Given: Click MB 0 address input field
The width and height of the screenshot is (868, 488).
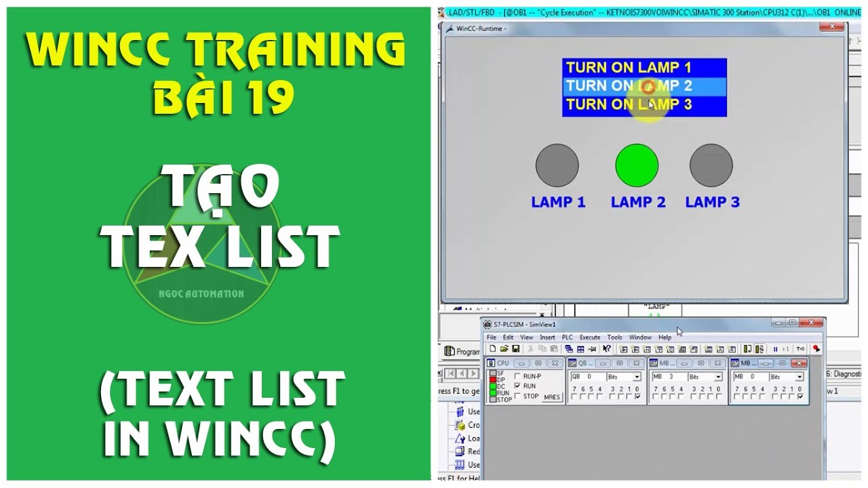Looking at the screenshot, I should [x=751, y=377].
